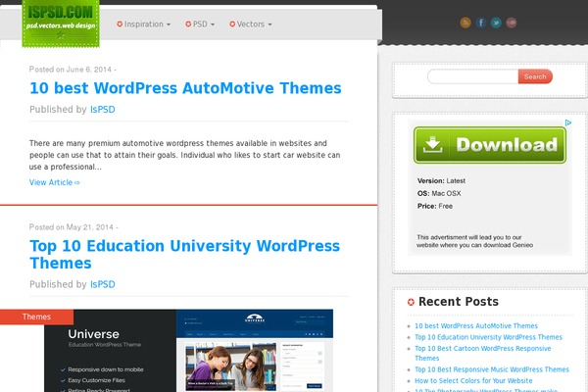Image resolution: width=588 pixels, height=392 pixels.
Task: Click the ISPSD.COM site logo
Action: tap(61, 24)
